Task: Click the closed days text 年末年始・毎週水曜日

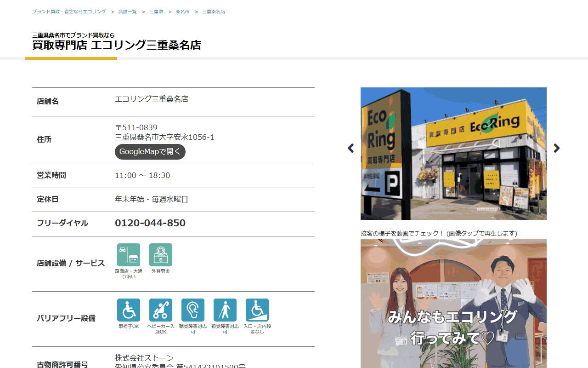Action: [x=152, y=199]
